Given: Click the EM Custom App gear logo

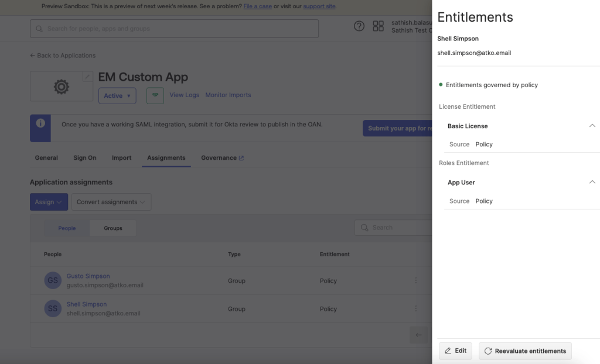Looking at the screenshot, I should click(61, 87).
